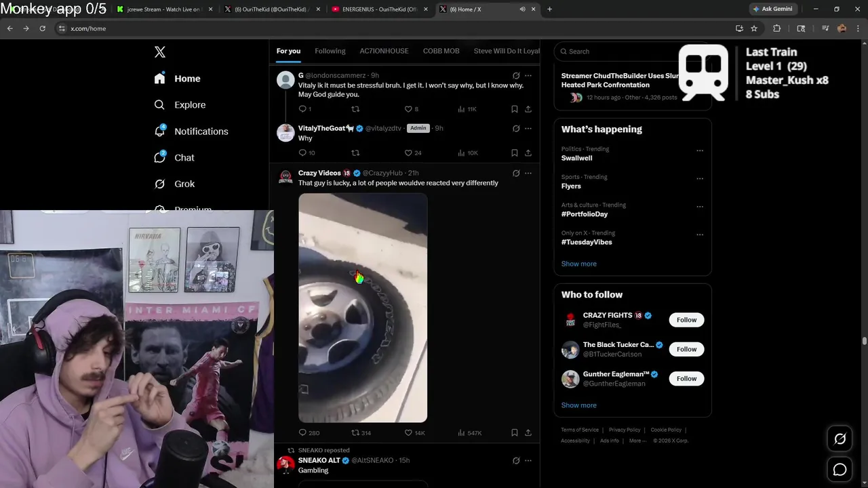Reload the page in Chrome

click(x=42, y=28)
